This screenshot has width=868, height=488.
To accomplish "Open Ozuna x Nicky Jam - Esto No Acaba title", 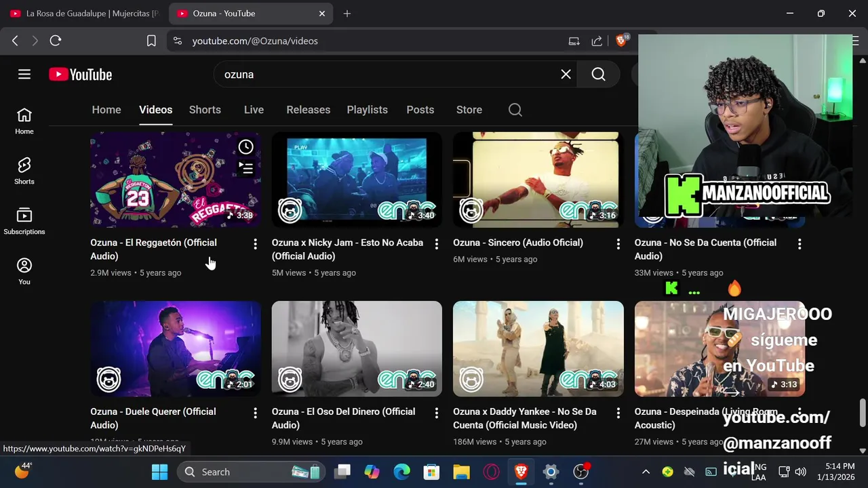I will coord(347,249).
